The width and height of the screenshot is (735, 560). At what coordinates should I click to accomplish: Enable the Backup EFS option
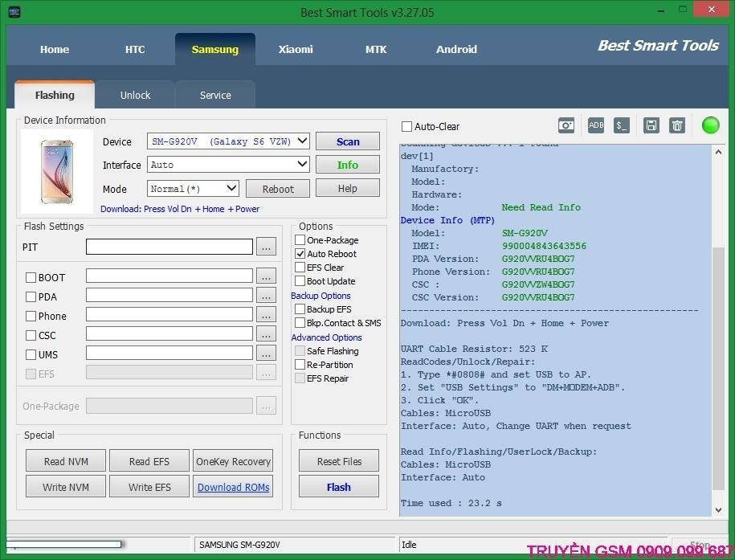[x=300, y=309]
